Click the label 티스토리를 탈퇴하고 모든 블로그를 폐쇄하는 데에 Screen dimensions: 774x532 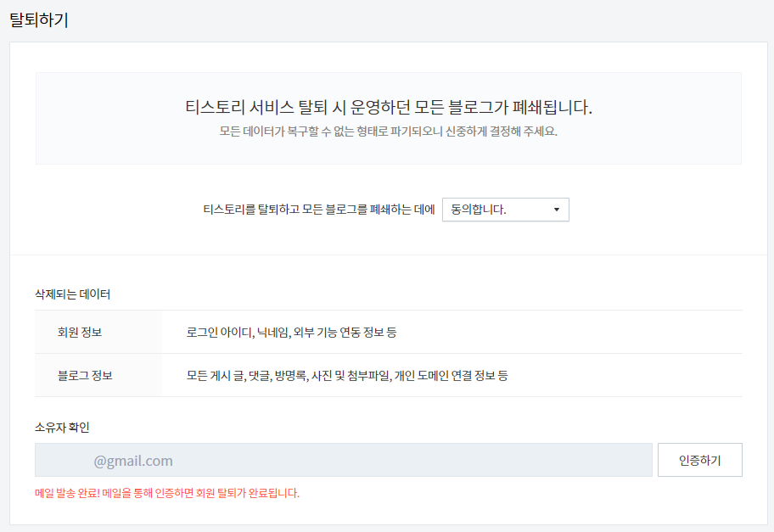click(319, 210)
